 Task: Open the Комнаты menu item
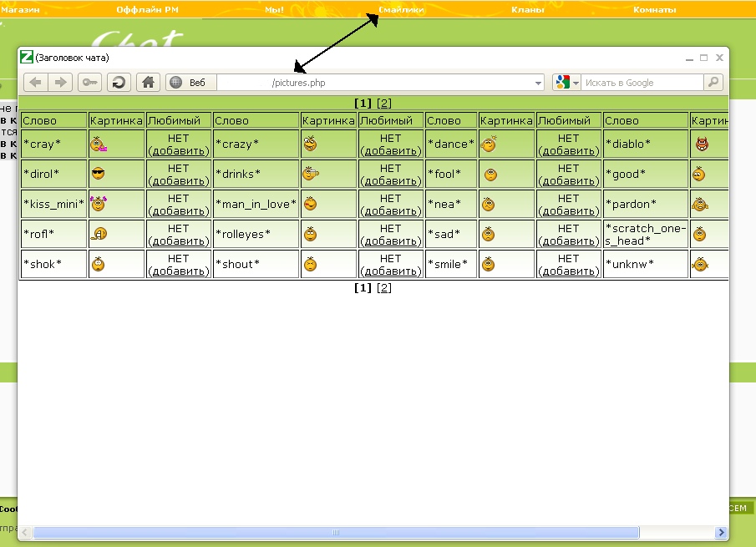coord(654,10)
